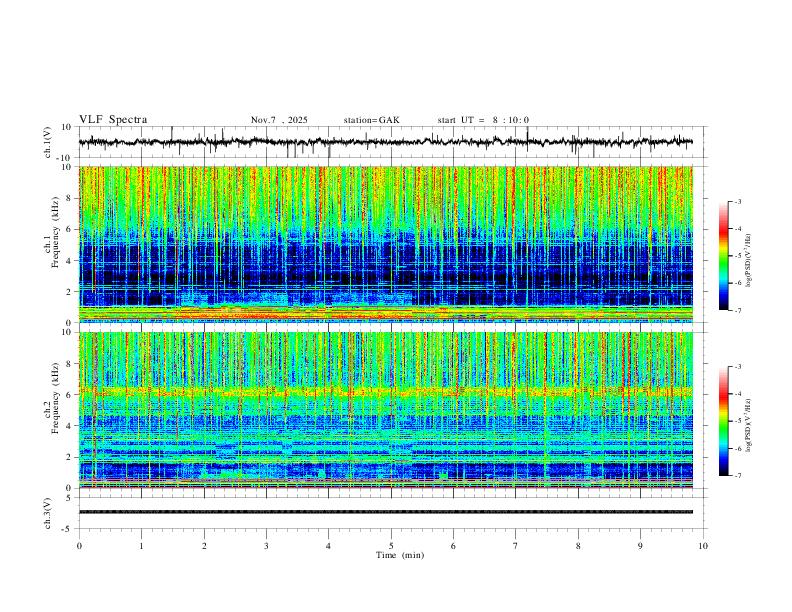Click the "VLF Spectra" title text

click(x=113, y=120)
